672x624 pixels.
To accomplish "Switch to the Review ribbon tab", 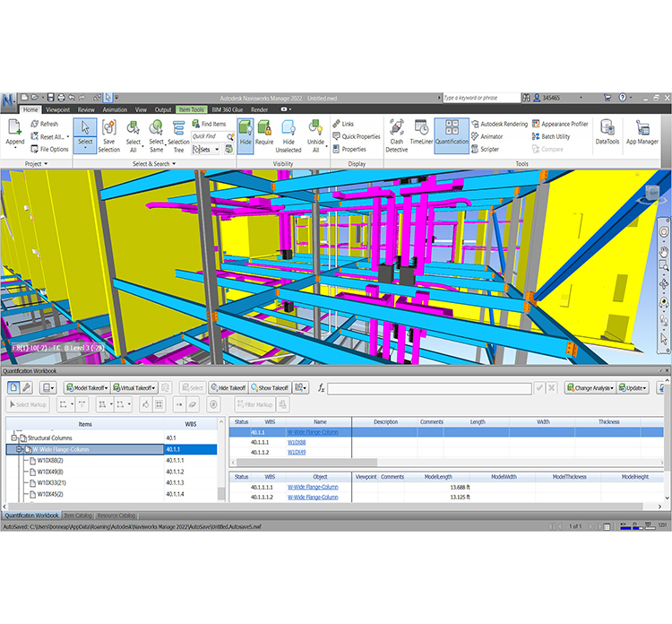I will pyautogui.click(x=86, y=109).
